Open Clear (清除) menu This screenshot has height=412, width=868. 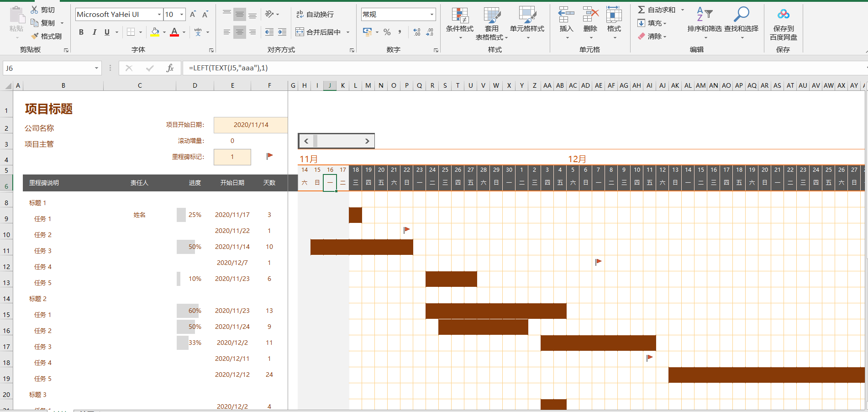pos(652,36)
